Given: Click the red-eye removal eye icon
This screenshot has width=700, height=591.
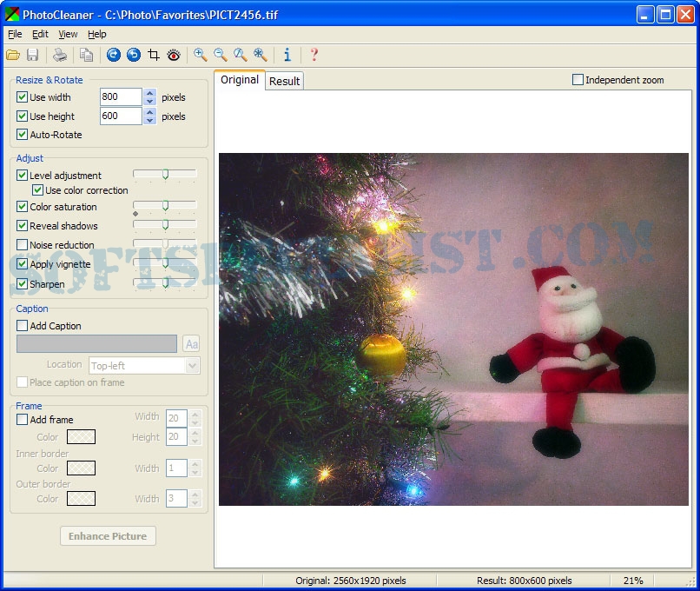Looking at the screenshot, I should coord(174,56).
